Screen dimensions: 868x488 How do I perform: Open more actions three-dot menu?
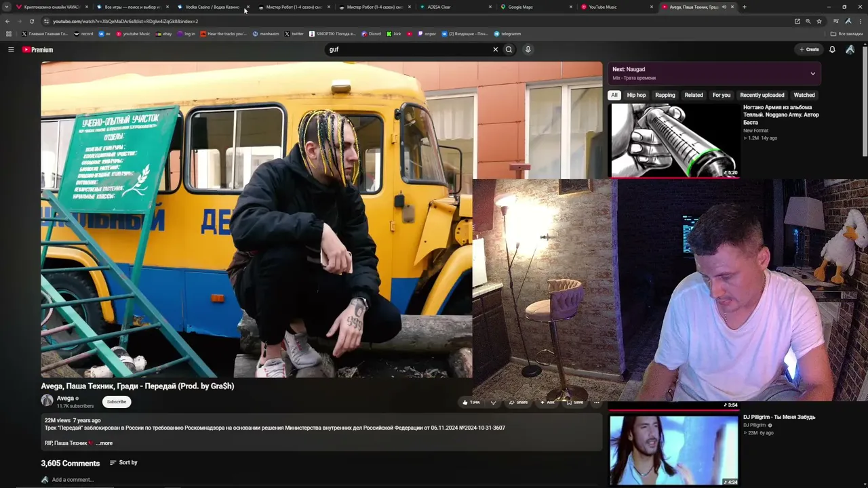coord(597,402)
